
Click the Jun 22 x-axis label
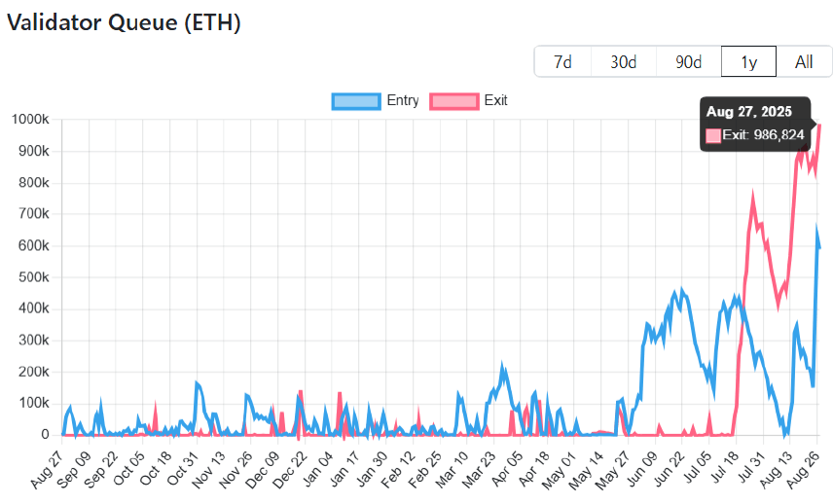[669, 470]
